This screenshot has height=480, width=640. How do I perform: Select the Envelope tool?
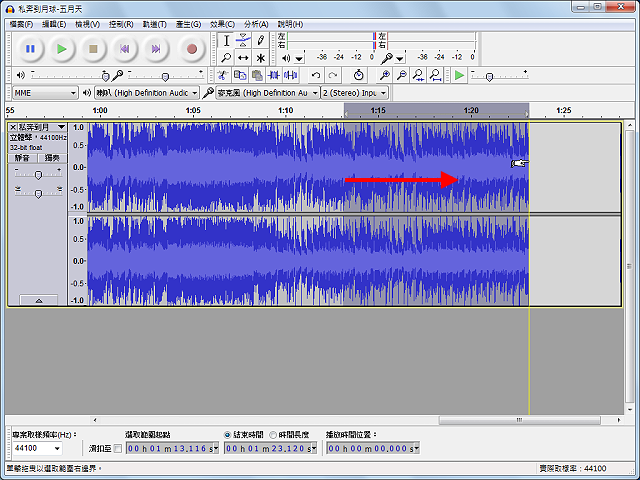coord(243,40)
